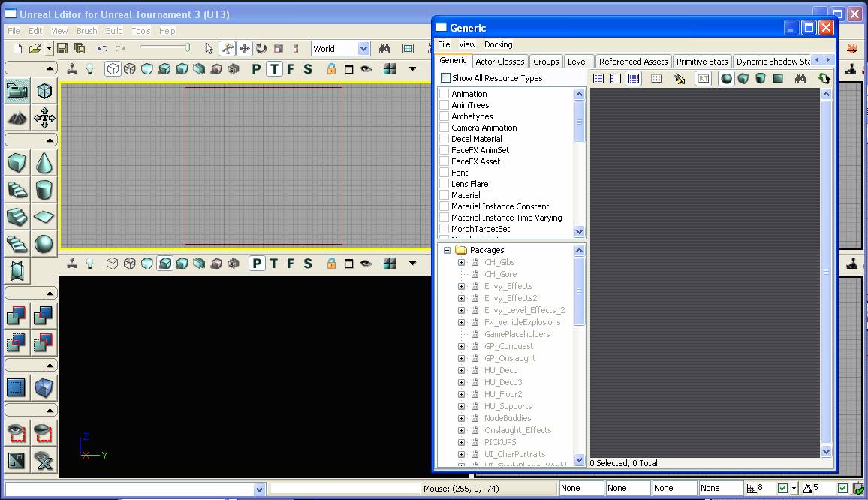
Task: Switch browser to thumbnail view icon
Action: pyautogui.click(x=634, y=79)
